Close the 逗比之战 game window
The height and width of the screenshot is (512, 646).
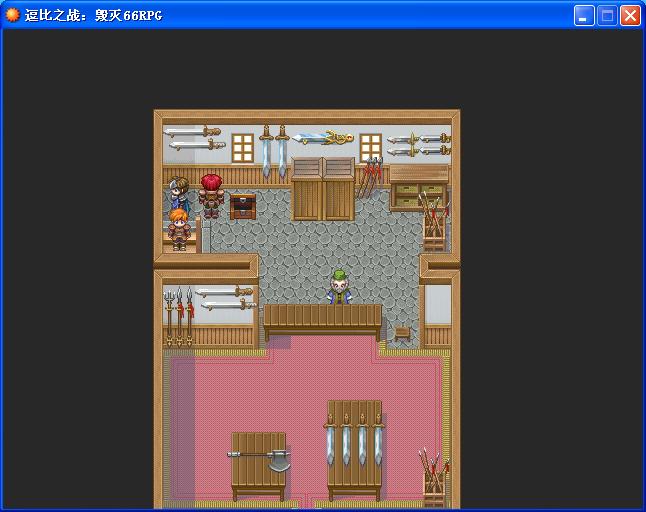[x=630, y=16]
